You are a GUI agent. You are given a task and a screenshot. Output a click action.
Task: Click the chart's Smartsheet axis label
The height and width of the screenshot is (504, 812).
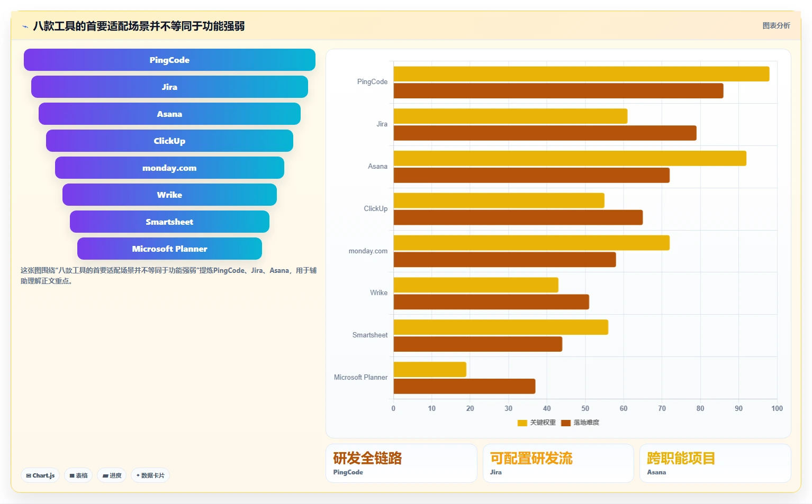pos(370,335)
